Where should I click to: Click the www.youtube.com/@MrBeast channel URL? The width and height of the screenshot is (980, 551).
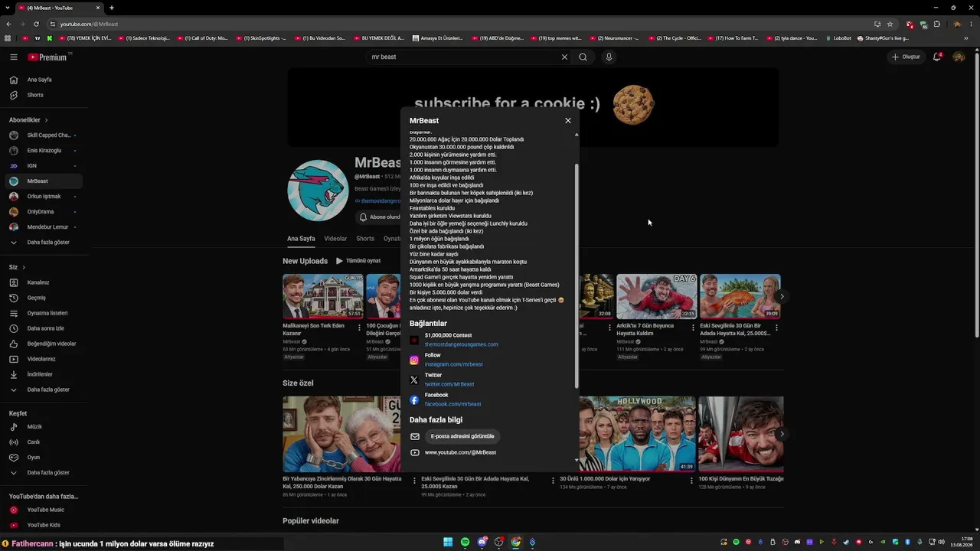pos(460,452)
